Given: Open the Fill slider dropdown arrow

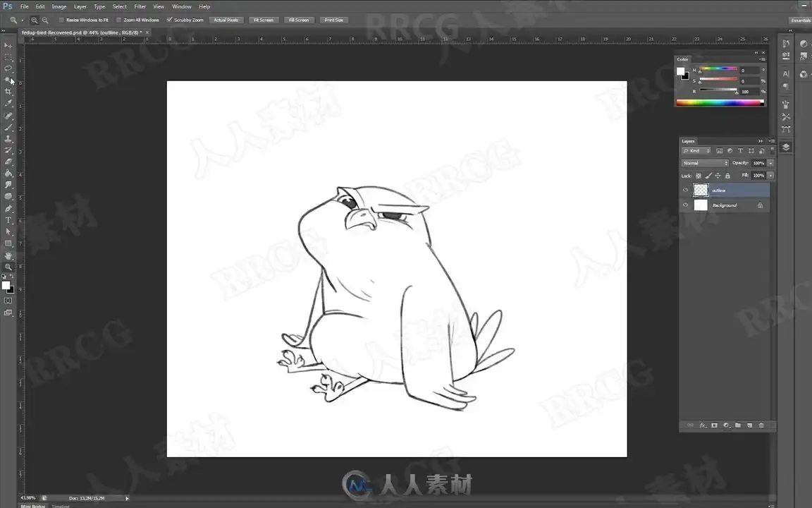Looking at the screenshot, I should click(x=770, y=176).
